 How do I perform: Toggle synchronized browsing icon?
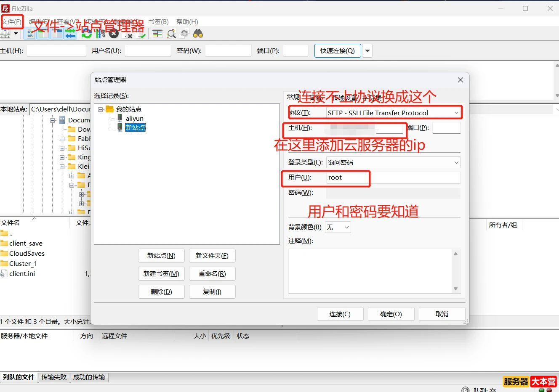point(184,34)
